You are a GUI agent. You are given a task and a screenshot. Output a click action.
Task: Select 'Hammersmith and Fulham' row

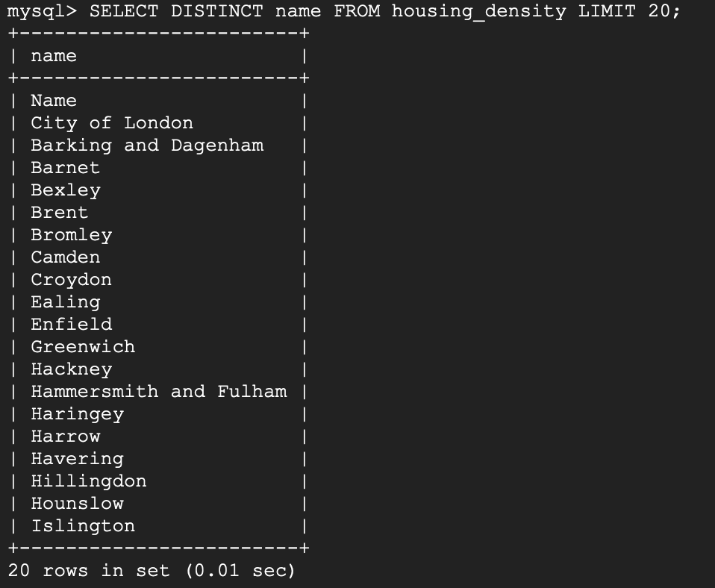tap(159, 392)
